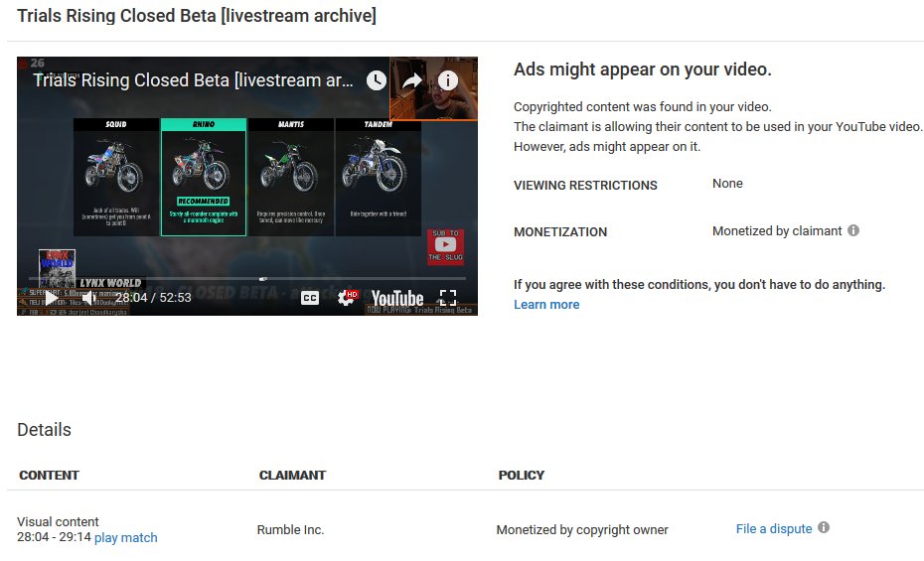Image resolution: width=924 pixels, height=561 pixels.
Task: Click the Monetized by copyright owner policy text
Action: 582,530
